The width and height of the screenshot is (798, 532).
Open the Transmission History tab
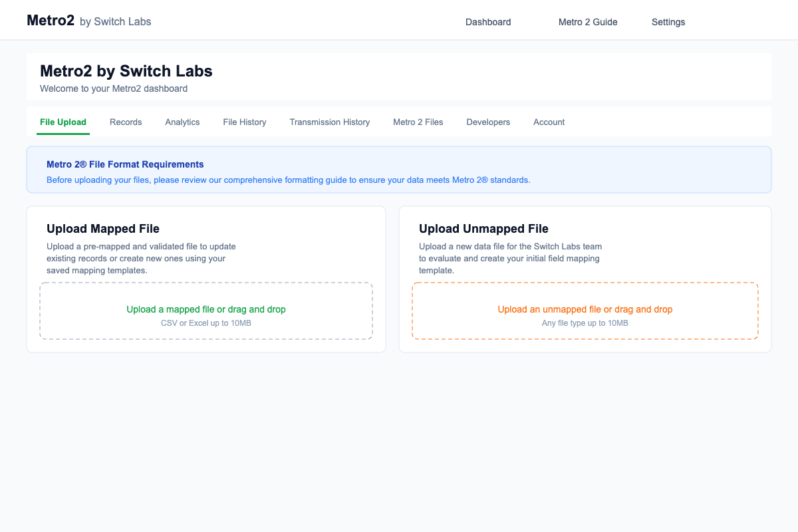(x=330, y=122)
